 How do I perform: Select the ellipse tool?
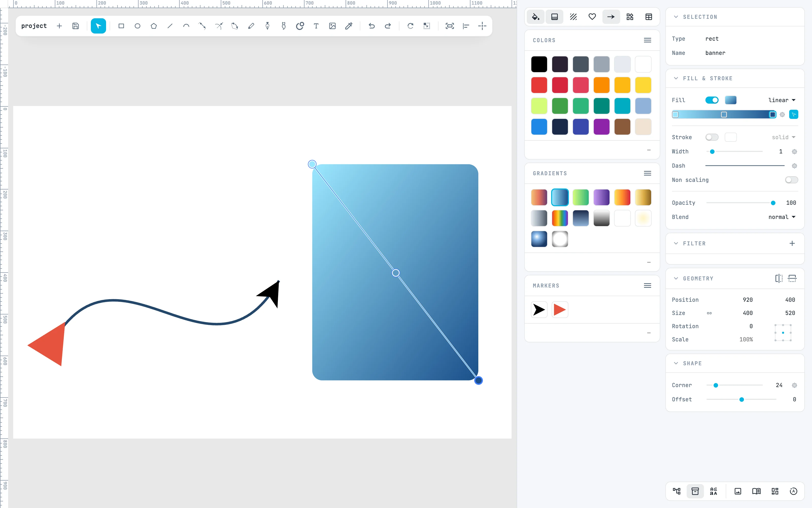click(137, 26)
